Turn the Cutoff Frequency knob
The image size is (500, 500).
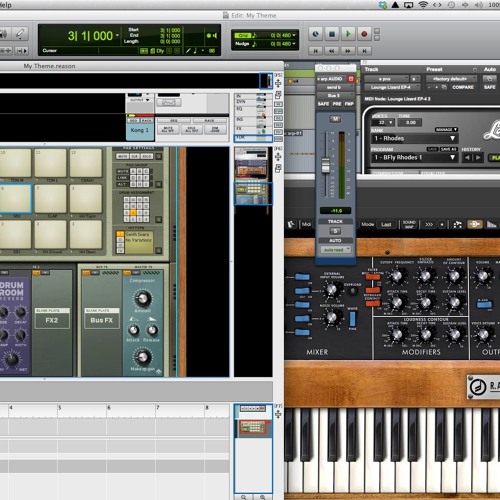[396, 276]
